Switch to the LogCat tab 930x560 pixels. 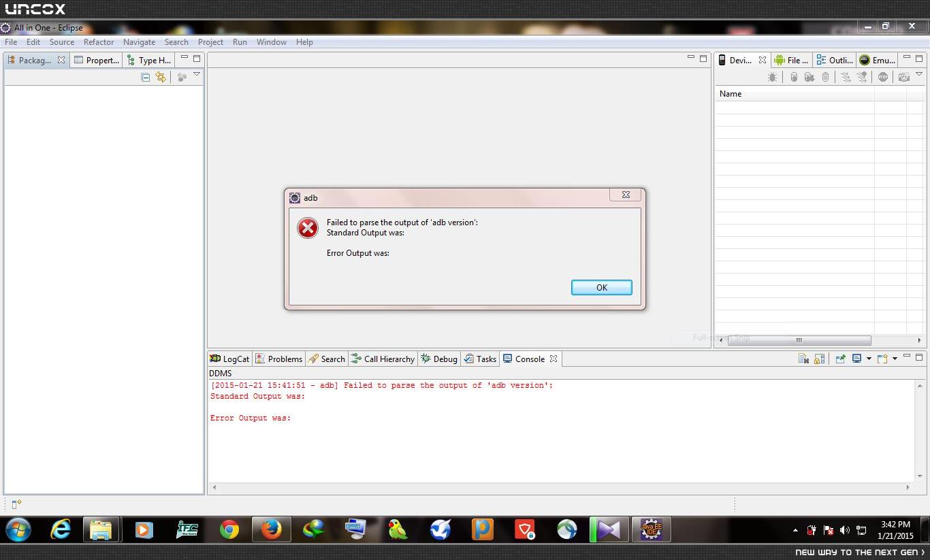230,359
